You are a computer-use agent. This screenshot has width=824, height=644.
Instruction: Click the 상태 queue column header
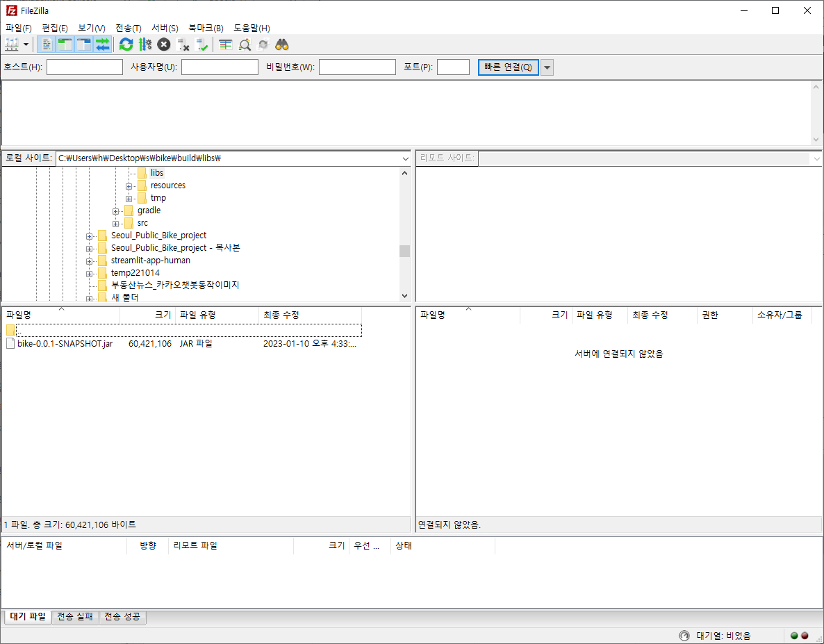point(443,546)
